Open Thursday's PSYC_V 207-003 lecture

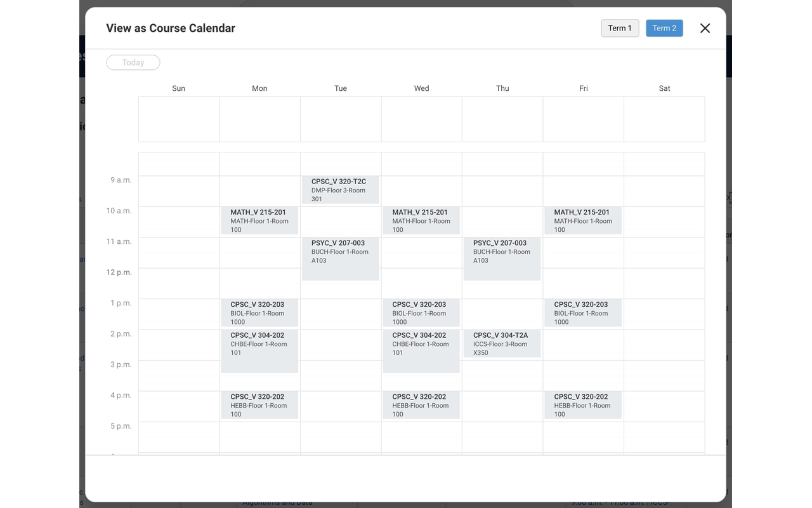point(502,257)
